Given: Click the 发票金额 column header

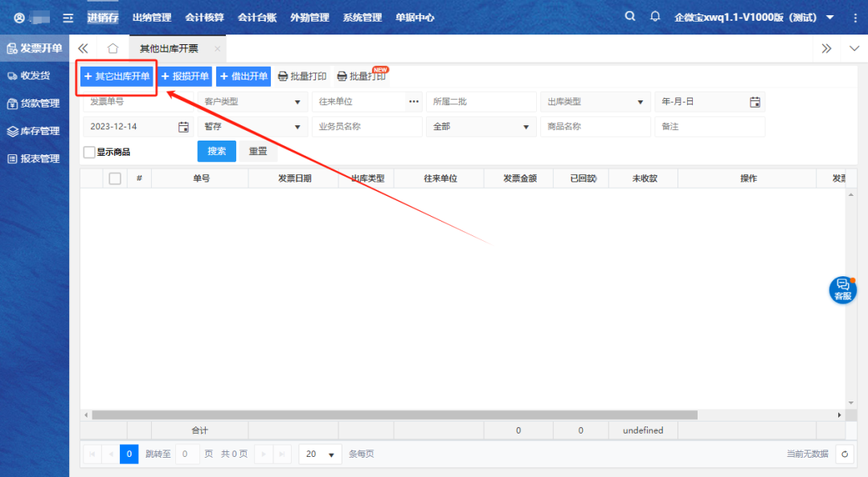Looking at the screenshot, I should (x=519, y=179).
